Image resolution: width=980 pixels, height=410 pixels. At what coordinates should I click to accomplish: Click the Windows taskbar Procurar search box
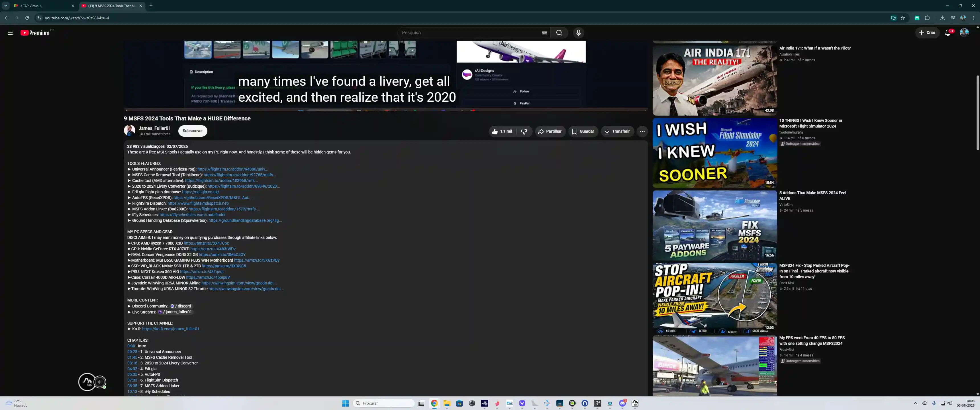pyautogui.click(x=383, y=403)
